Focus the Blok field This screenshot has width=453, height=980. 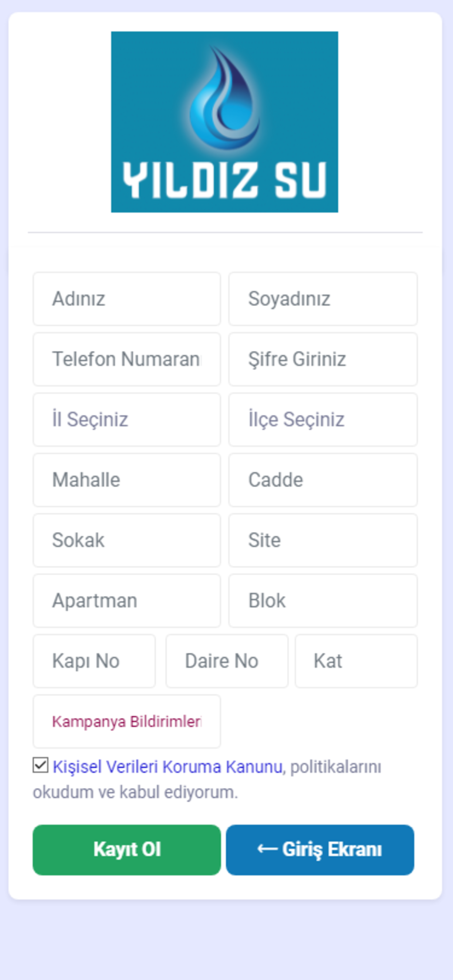(x=323, y=601)
